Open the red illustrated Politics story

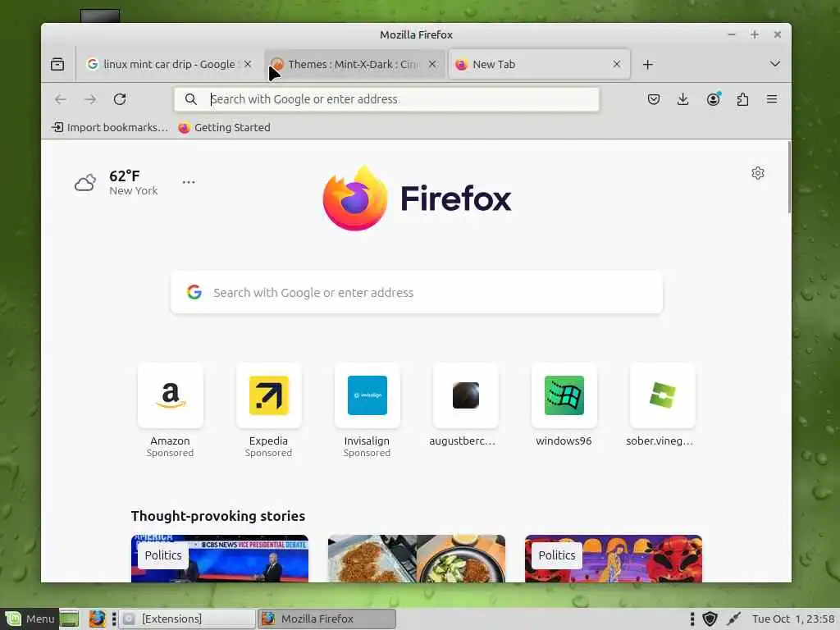click(x=614, y=558)
